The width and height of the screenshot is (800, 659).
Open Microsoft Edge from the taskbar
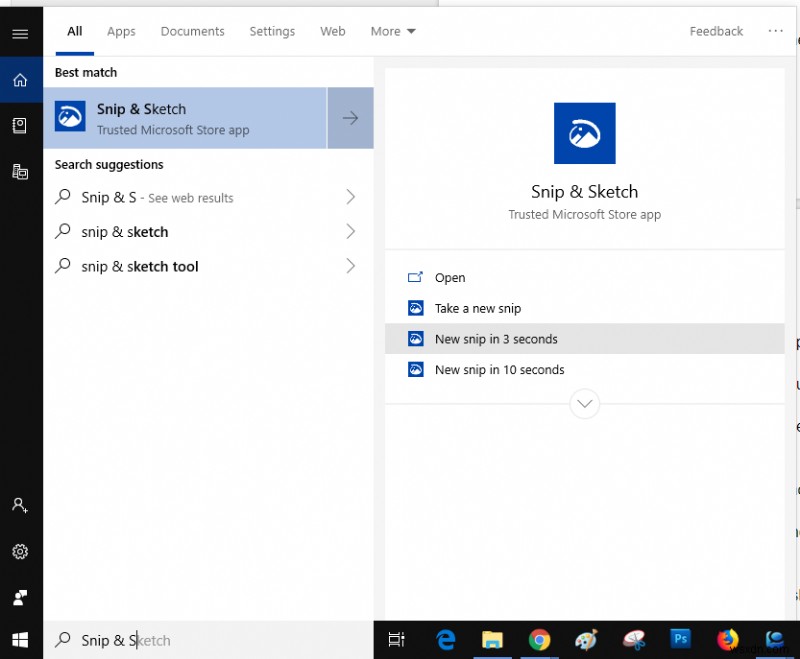444,640
